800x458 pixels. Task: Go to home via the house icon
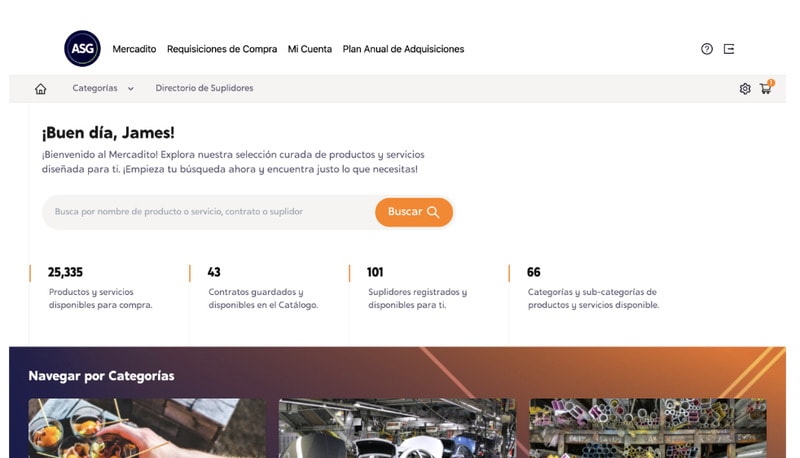tap(41, 89)
